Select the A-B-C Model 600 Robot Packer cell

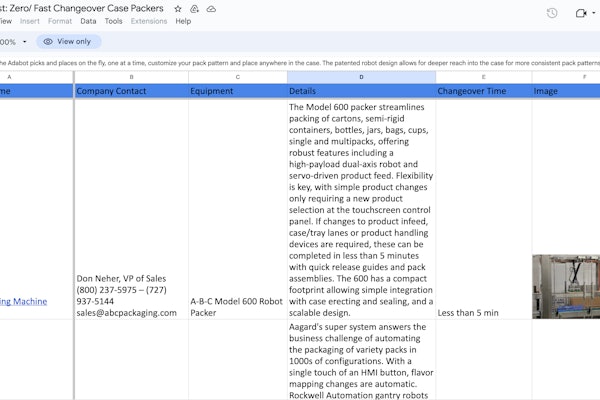pos(236,305)
